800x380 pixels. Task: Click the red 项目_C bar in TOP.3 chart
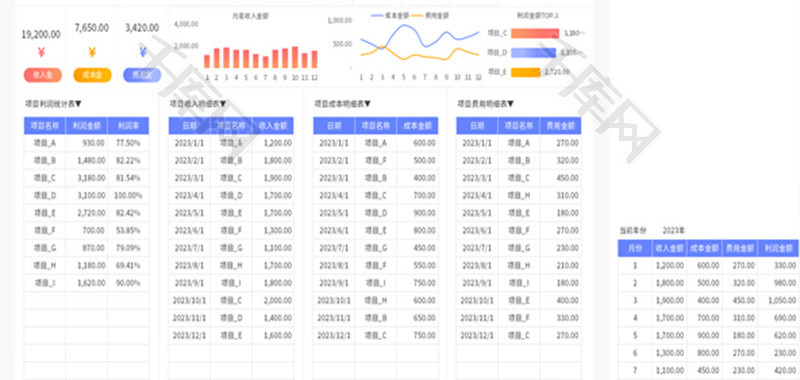point(535,33)
